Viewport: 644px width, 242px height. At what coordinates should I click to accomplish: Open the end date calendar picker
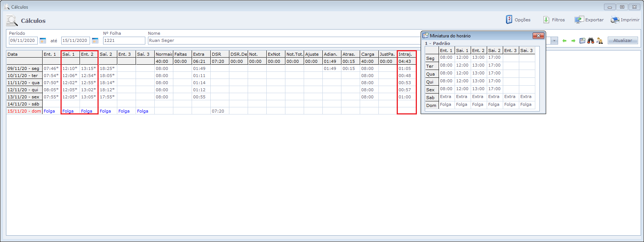(95, 40)
